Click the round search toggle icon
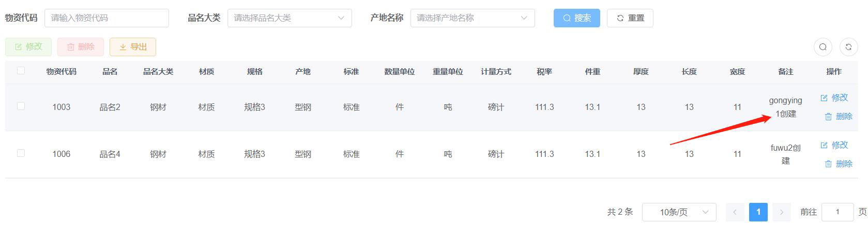Viewport: 868px width, 239px height. 823,47
